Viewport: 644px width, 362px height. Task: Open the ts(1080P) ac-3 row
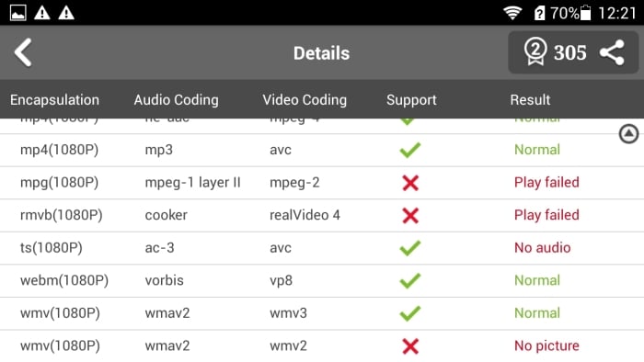pyautogui.click(x=322, y=248)
